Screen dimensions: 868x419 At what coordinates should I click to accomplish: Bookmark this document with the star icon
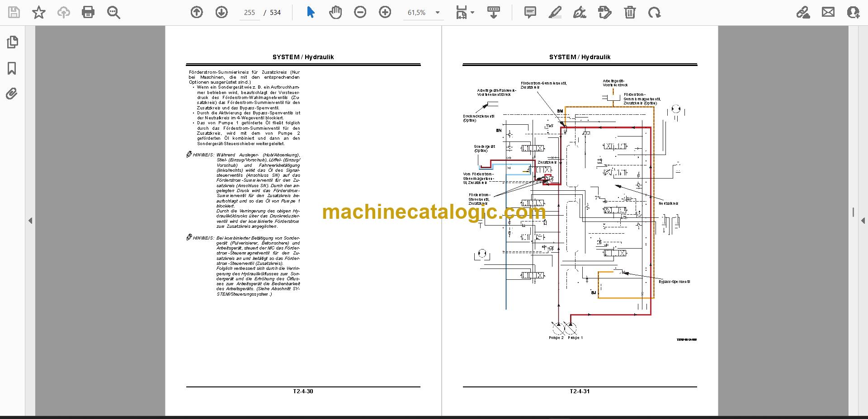pos(39,12)
